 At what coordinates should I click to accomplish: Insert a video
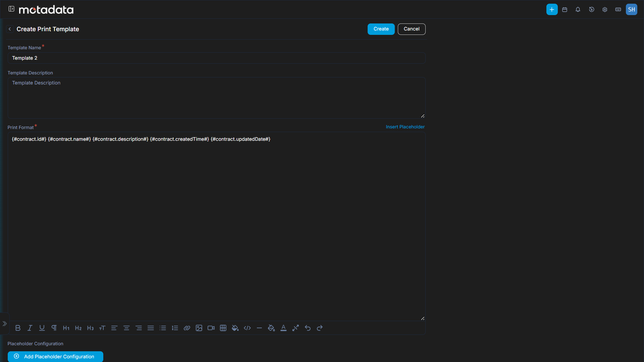(x=211, y=328)
